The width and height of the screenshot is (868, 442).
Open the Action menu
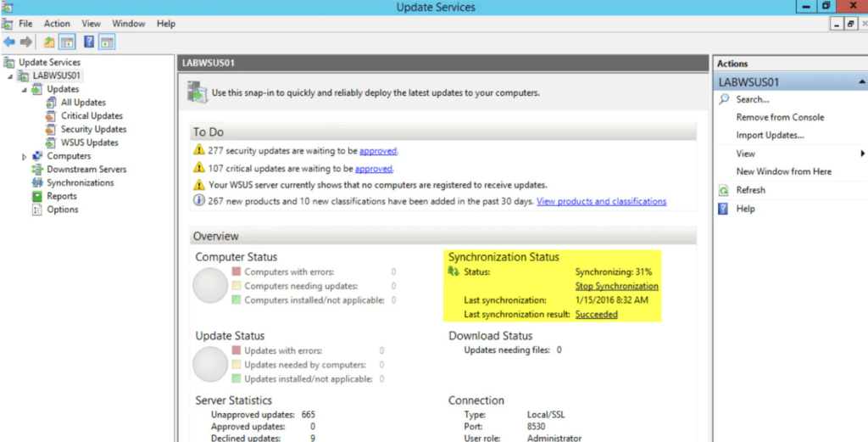[57, 23]
